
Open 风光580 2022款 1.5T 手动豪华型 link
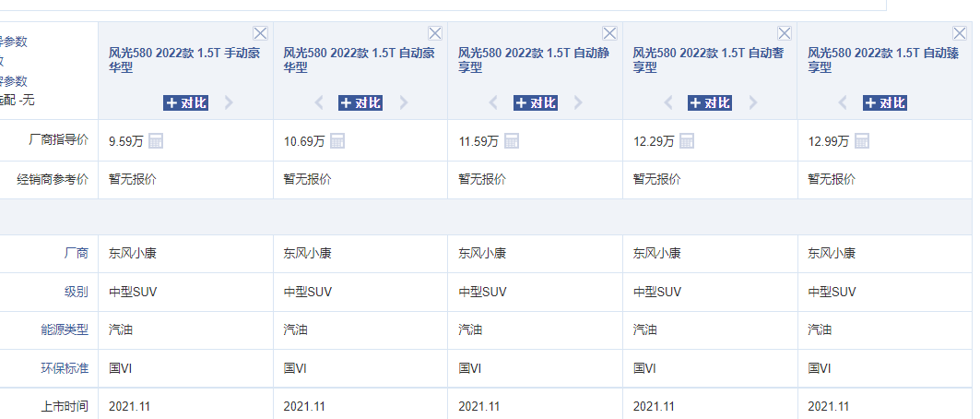point(183,60)
